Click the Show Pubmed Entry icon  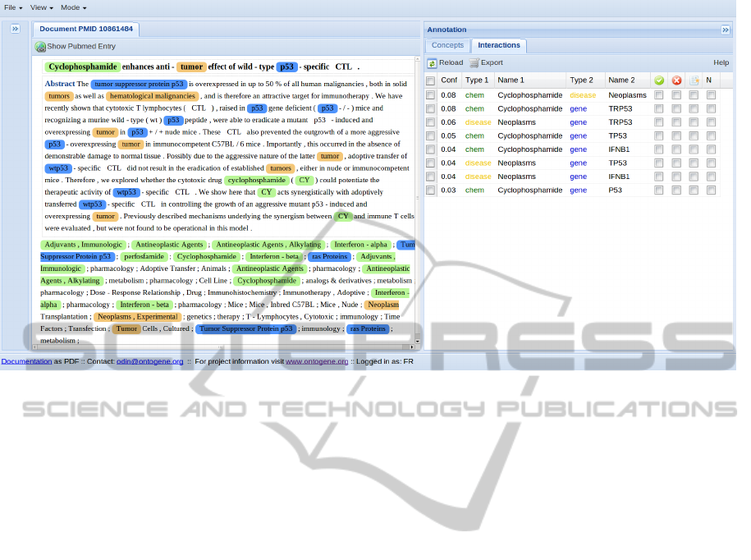(40, 47)
